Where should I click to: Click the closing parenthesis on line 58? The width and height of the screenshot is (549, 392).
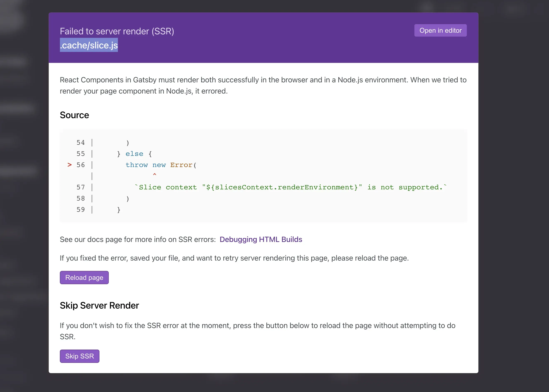(128, 199)
